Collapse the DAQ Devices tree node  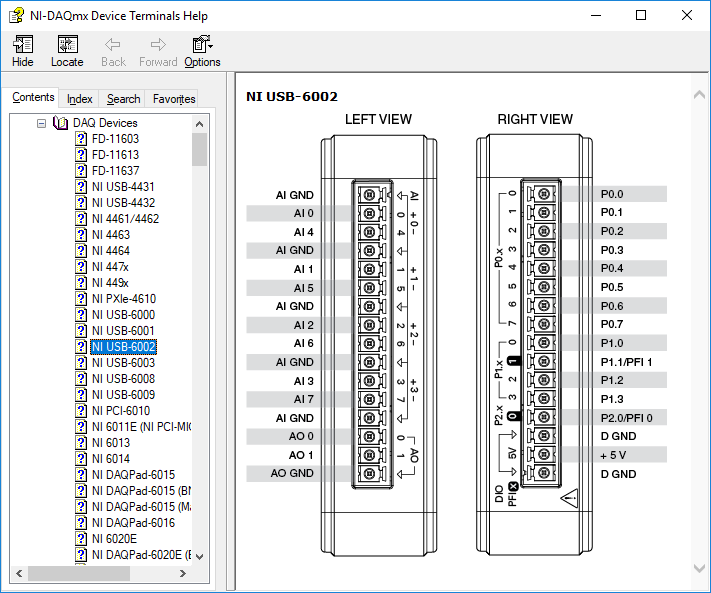pyautogui.click(x=41, y=123)
